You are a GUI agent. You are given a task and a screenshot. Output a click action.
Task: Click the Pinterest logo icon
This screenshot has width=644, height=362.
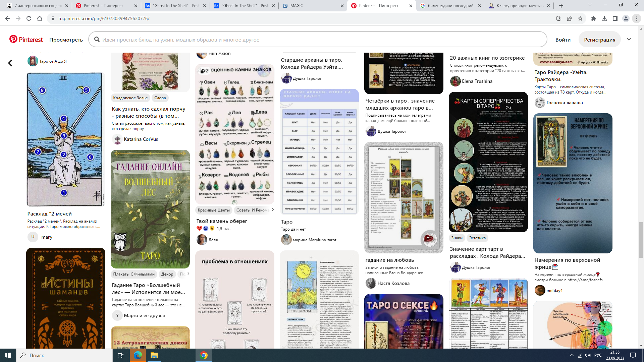click(13, 40)
